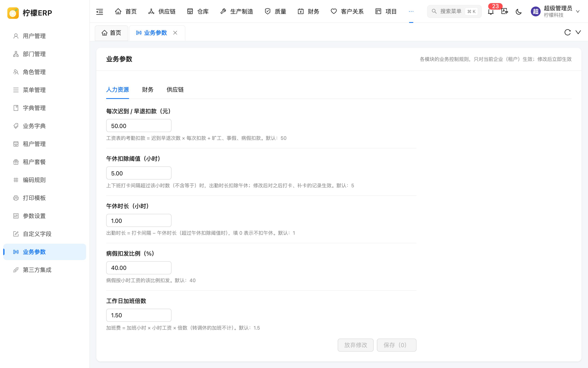The image size is (588, 368).
Task: Open the 质量 top navigation menu
Action: [275, 11]
